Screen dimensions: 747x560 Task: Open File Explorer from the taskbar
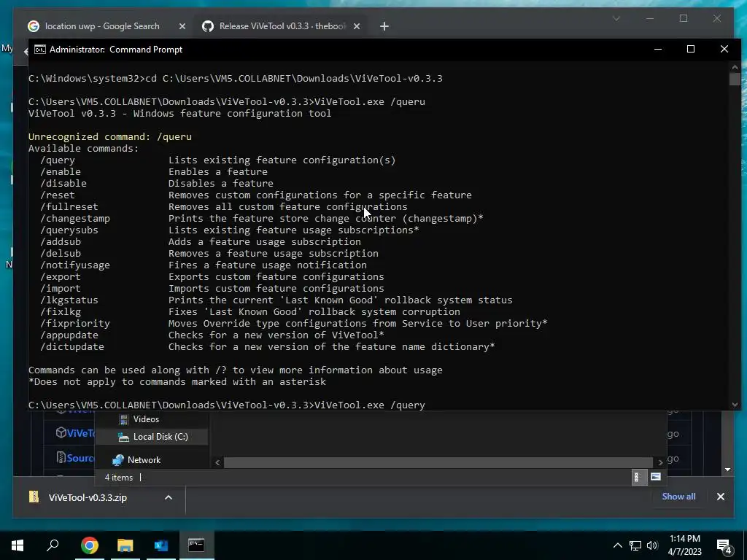(125, 545)
